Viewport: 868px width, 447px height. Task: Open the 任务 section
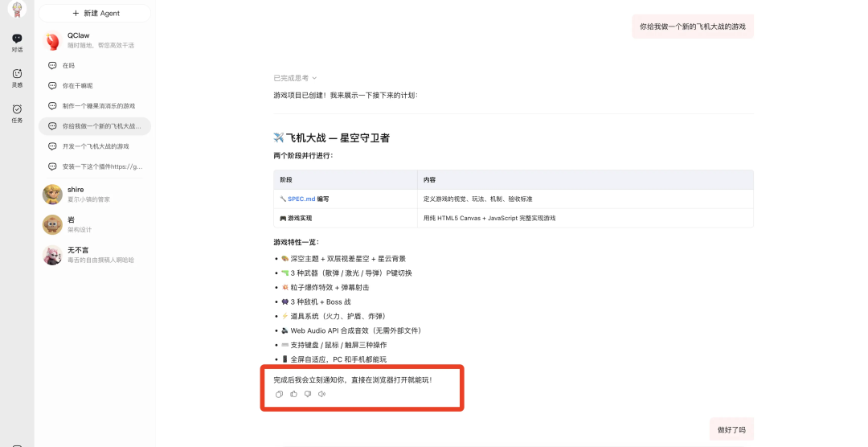pos(17,113)
